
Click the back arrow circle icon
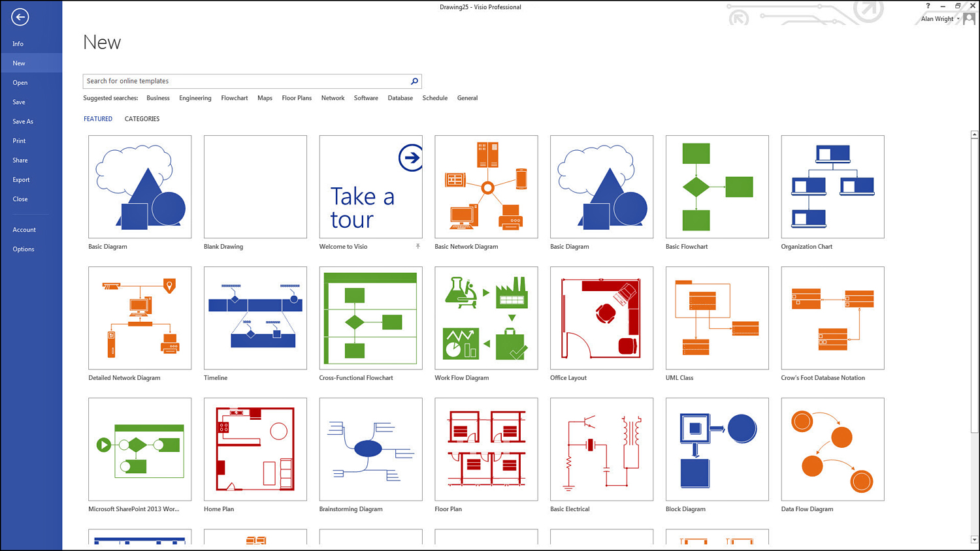click(20, 17)
